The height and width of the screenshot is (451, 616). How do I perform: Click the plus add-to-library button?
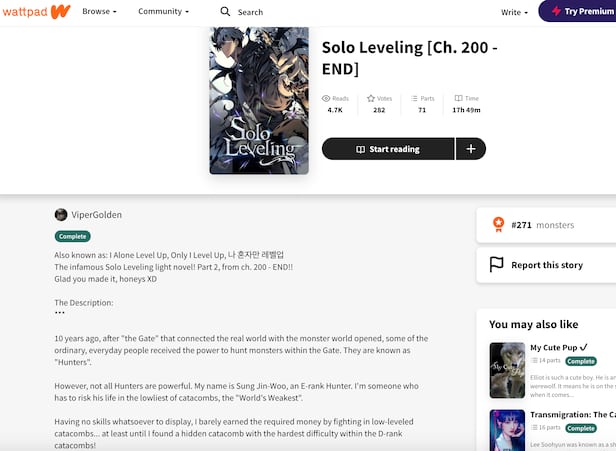(471, 149)
